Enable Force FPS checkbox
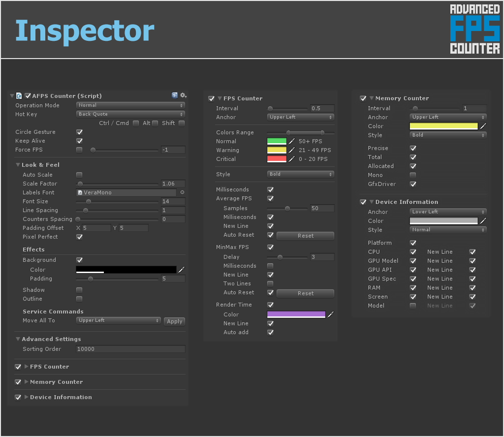This screenshot has width=504, height=437. click(x=79, y=150)
